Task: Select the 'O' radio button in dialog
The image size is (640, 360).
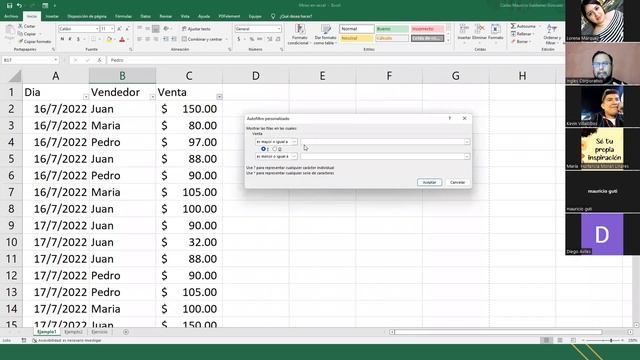Action: [x=275, y=149]
